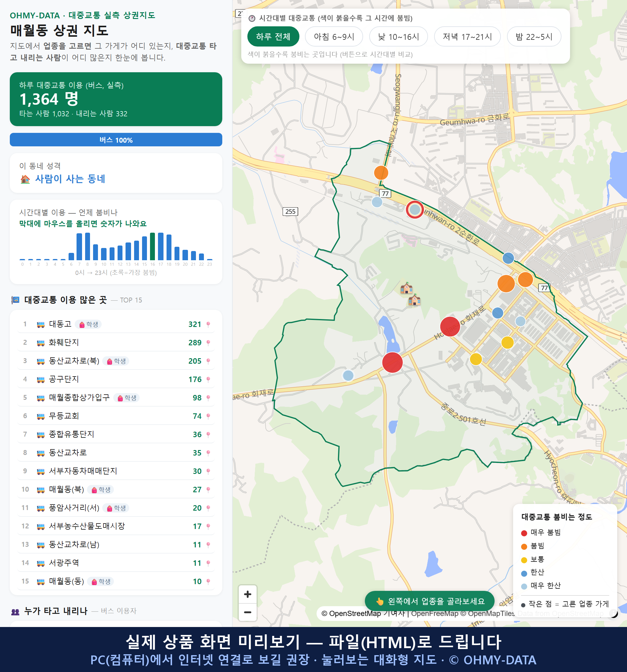This screenshot has height=672, width=627.
Task: Select the 동산교차로 list row
Action: tap(116, 452)
